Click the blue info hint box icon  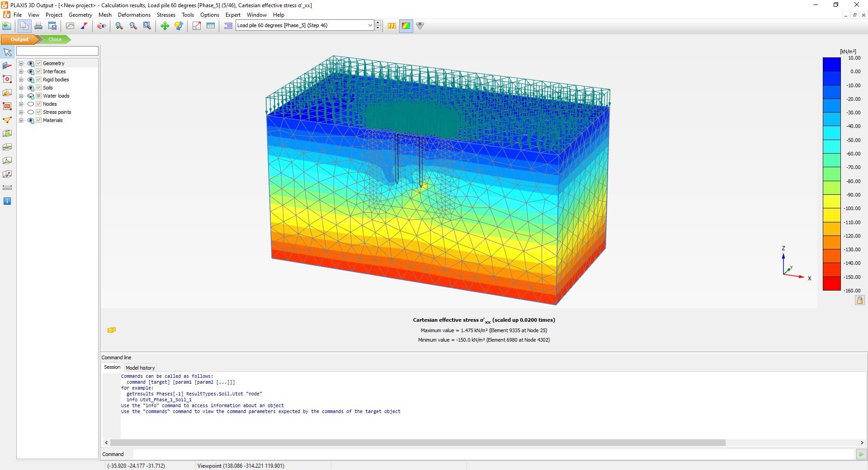[x=7, y=201]
